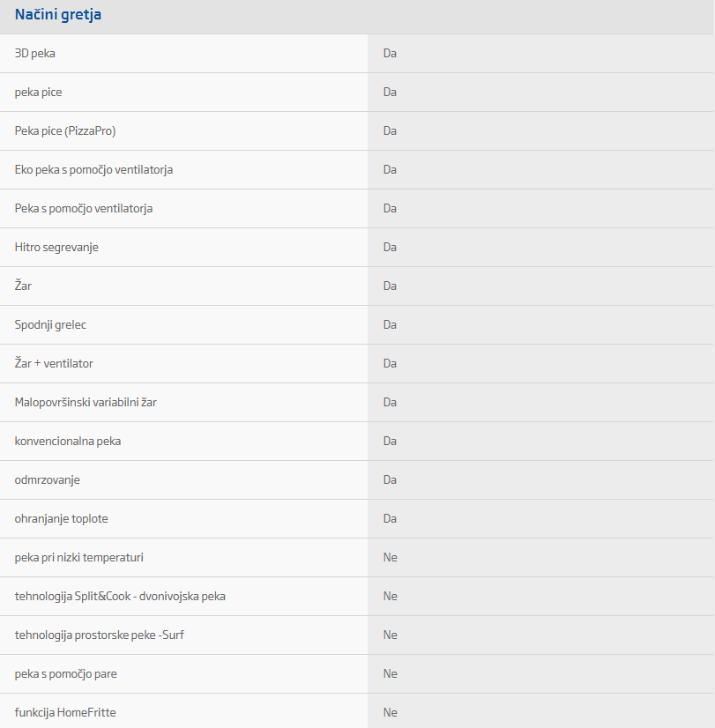Select the 'Žar + ventilator' label
Screen dimensions: 715x728
coord(54,364)
